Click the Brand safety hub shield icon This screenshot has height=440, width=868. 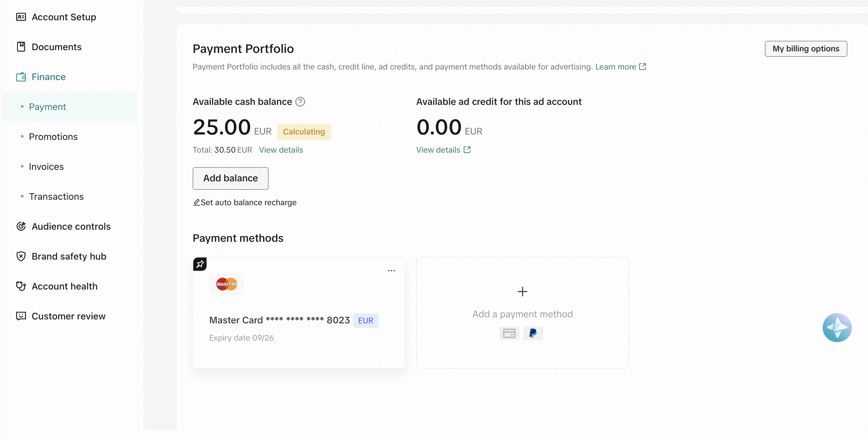(x=21, y=256)
